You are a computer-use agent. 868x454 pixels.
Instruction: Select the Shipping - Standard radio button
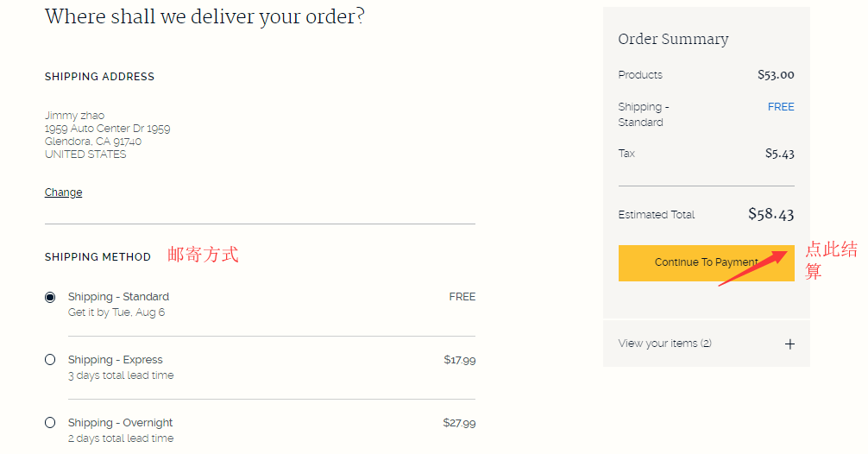pyautogui.click(x=50, y=297)
